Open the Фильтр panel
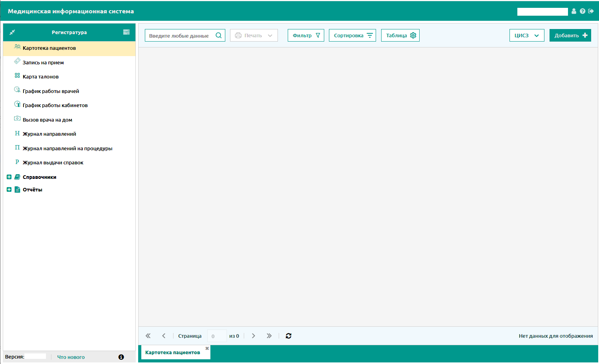The height and width of the screenshot is (364, 599). (x=306, y=35)
